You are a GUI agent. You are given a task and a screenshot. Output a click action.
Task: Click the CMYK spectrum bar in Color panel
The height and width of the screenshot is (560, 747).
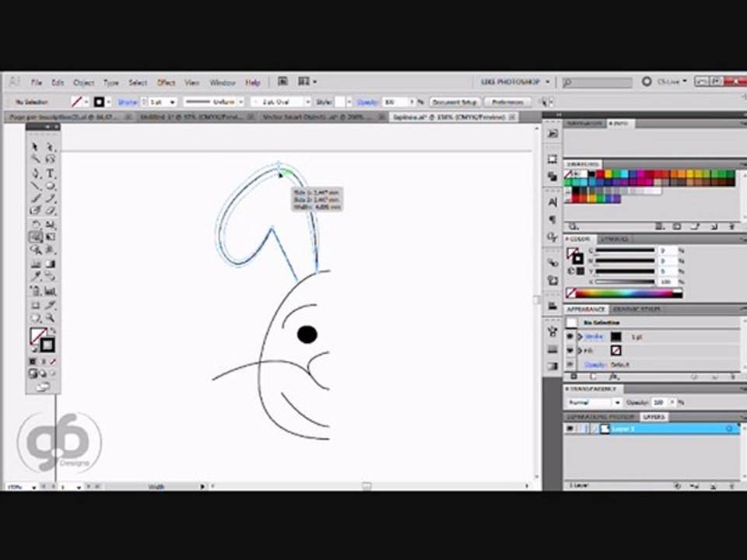[x=624, y=293]
